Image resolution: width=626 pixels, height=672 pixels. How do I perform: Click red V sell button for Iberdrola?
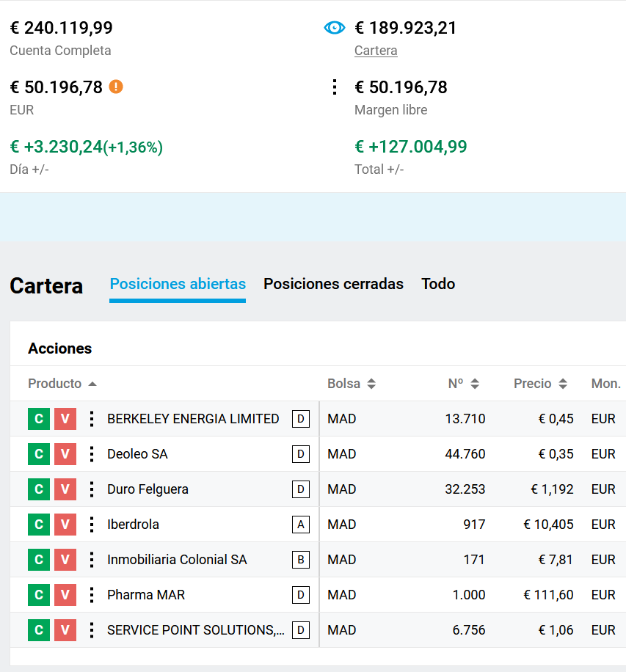65,524
